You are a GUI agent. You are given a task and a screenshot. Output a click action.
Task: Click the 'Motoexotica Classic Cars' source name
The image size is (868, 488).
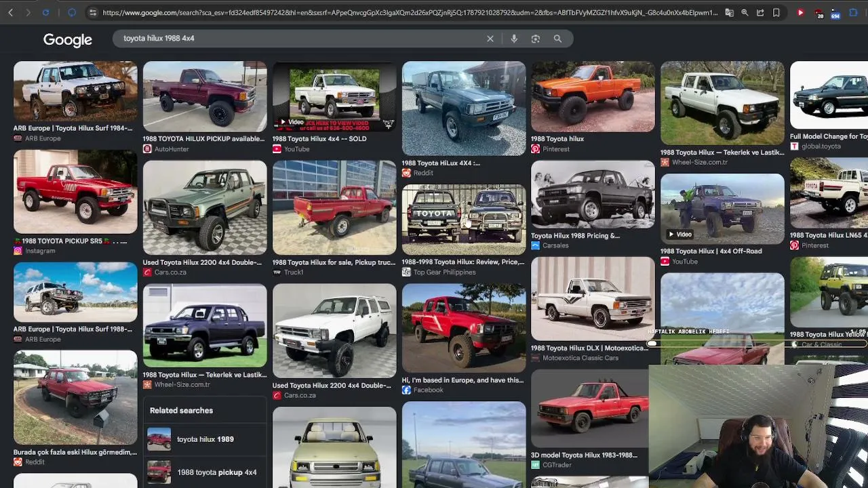580,358
